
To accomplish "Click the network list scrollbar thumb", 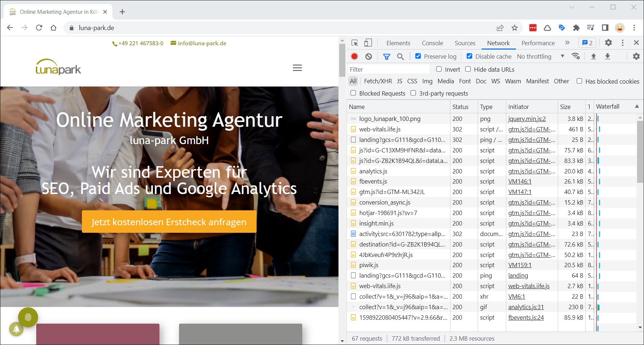I will (x=640, y=152).
